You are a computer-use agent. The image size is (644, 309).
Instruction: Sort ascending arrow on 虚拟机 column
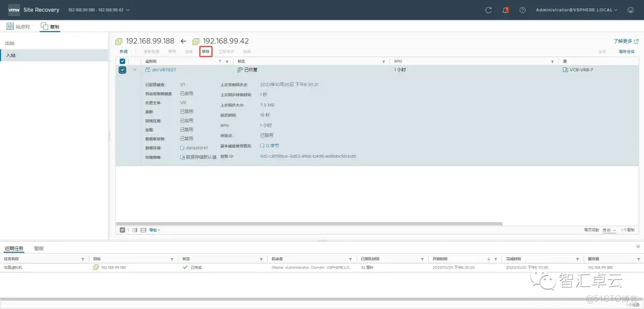click(x=220, y=61)
